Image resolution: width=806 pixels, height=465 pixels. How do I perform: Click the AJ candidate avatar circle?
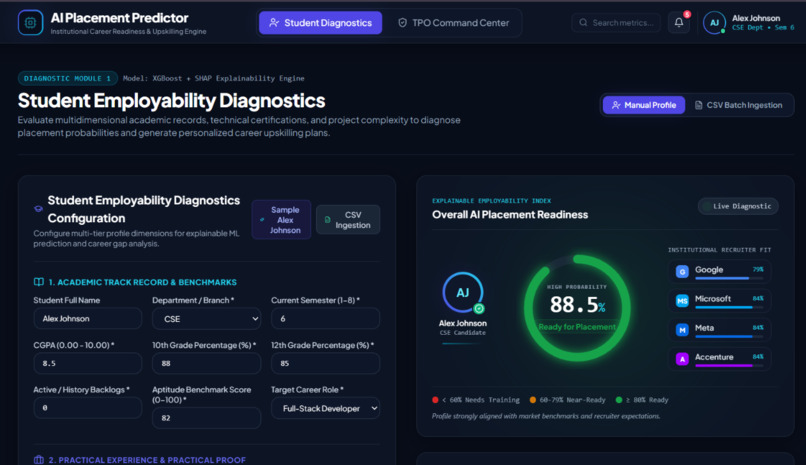[x=463, y=292]
